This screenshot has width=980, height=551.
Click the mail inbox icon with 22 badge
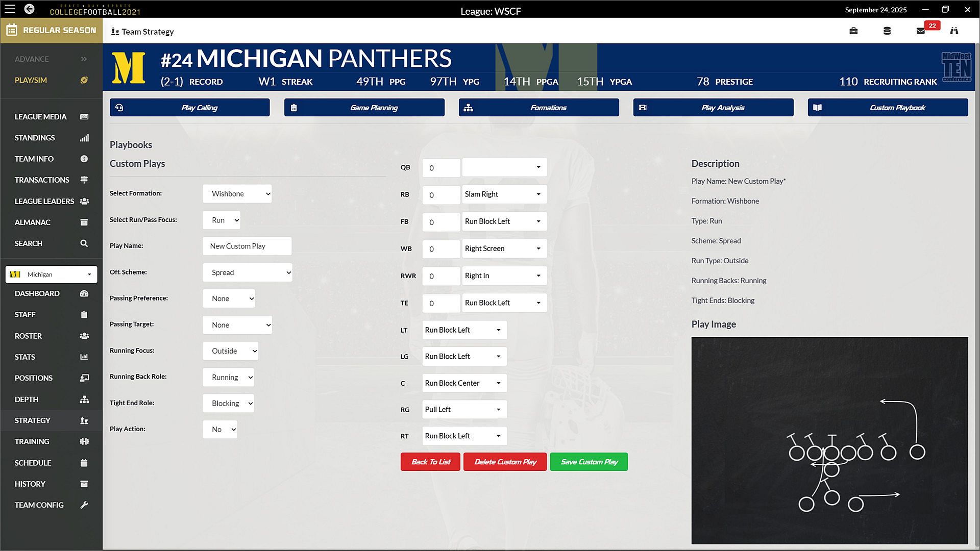(x=921, y=31)
